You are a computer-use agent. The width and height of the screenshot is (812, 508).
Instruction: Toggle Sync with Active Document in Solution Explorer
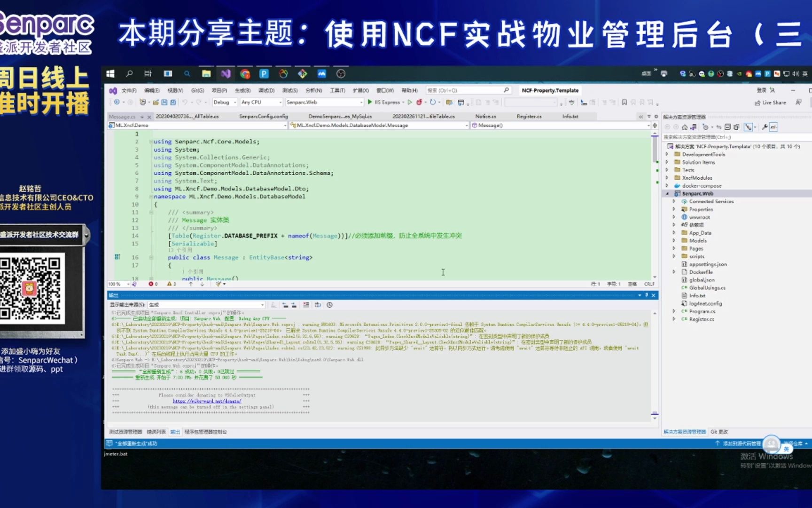tap(718, 127)
